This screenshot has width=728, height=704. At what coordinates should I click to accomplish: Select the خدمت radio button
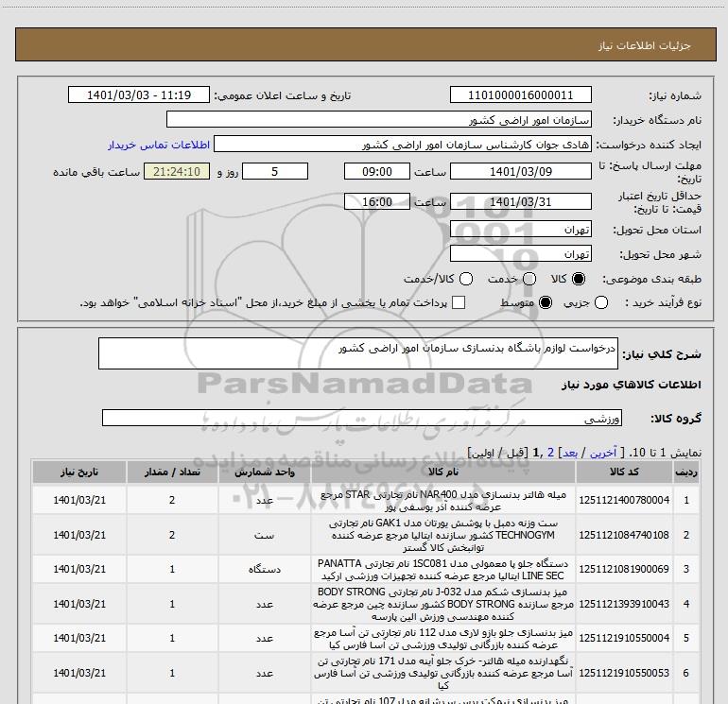(529, 279)
